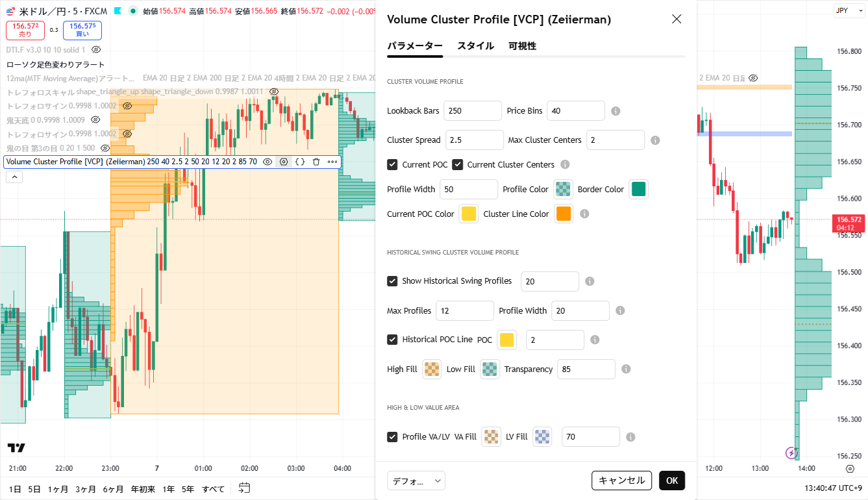
Task: Delete VCP indicator via trash icon
Action: pos(316,162)
